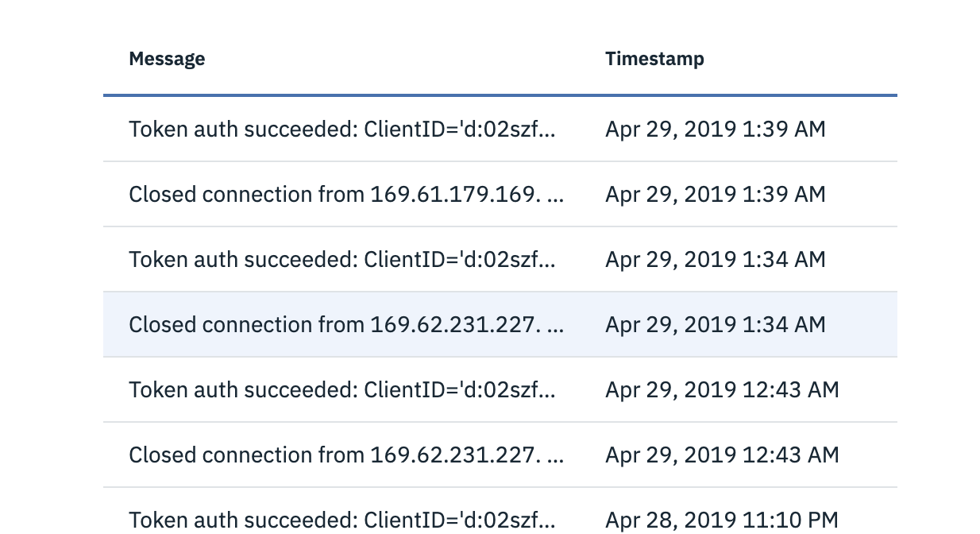Expand the truncated ClientID in the third row
This screenshot has width=980, height=534.
[x=548, y=259]
